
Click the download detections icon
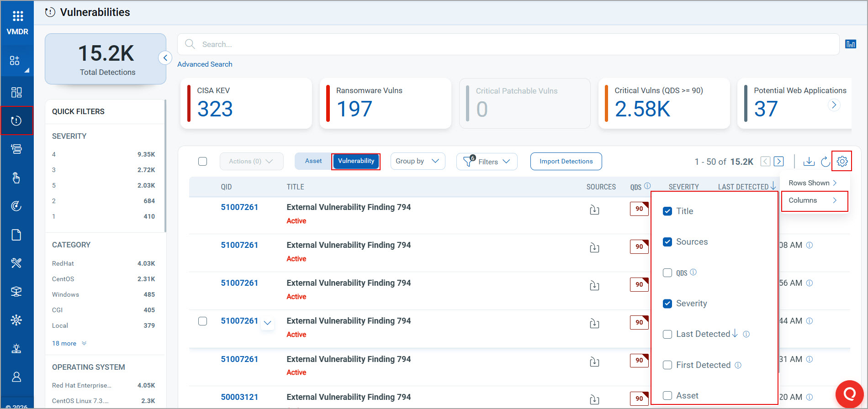coord(809,162)
